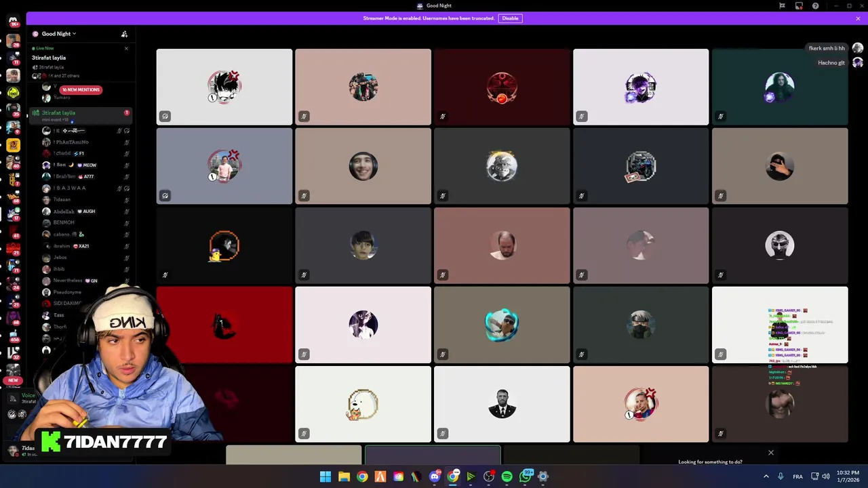The height and width of the screenshot is (488, 868).
Task: Open the Windows Start menu
Action: click(x=325, y=476)
